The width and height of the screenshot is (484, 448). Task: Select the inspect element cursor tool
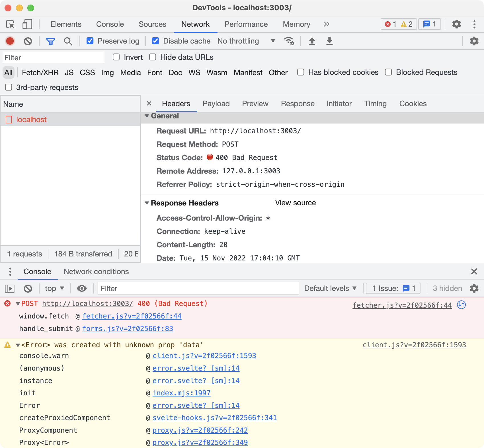[10, 24]
